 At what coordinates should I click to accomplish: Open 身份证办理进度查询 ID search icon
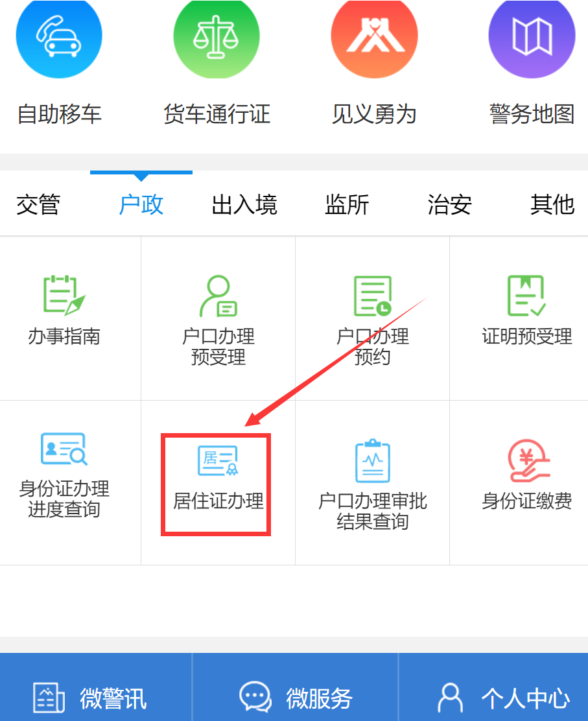tap(64, 449)
